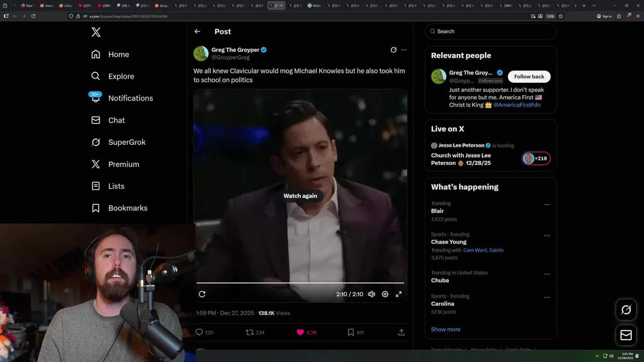Click the browser back button
The height and width of the screenshot is (362, 644).
tap(15, 16)
